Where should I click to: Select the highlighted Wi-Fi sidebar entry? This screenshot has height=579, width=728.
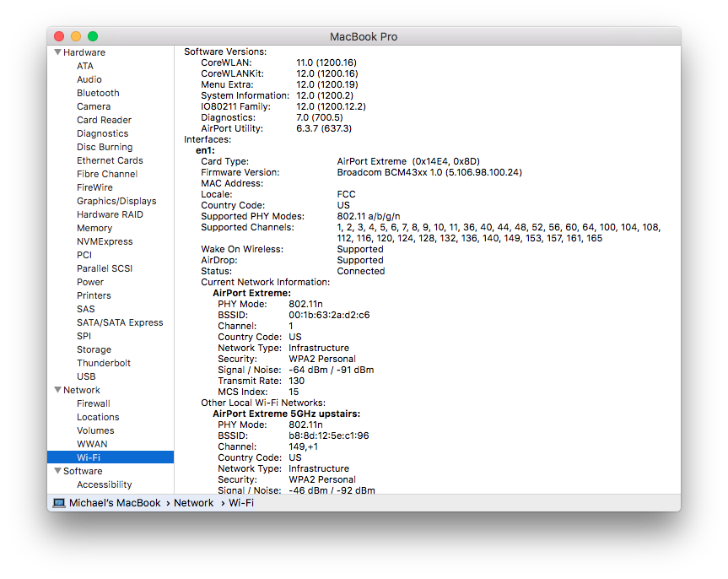coord(111,457)
